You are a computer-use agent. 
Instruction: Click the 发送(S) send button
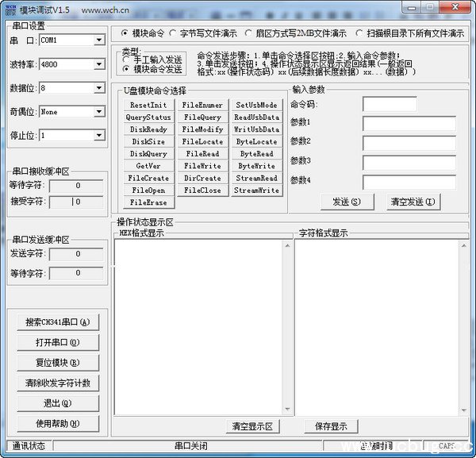pos(347,202)
